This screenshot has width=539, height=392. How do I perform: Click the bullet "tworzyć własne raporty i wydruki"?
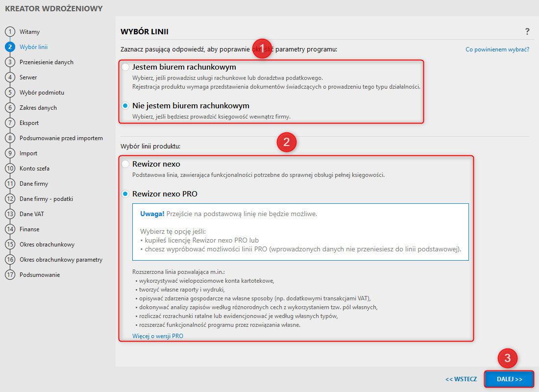coord(181,290)
